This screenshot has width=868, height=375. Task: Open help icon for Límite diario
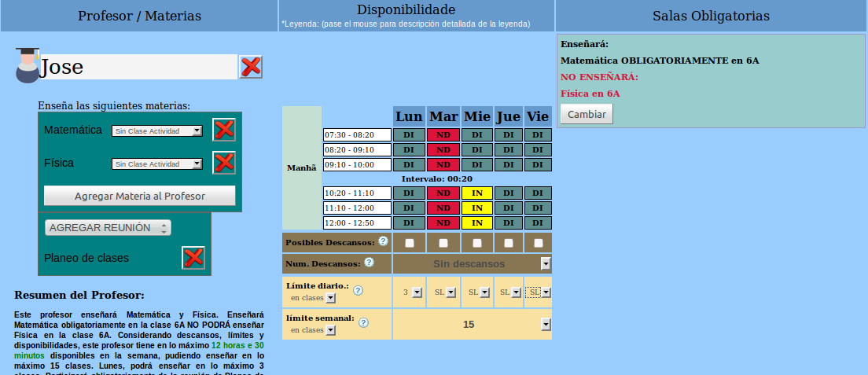358,290
